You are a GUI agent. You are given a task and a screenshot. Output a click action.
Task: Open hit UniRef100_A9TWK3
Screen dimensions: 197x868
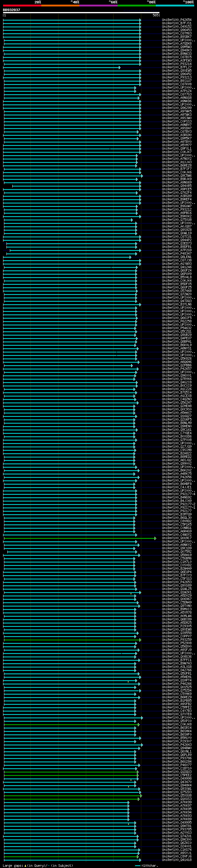(x=177, y=115)
